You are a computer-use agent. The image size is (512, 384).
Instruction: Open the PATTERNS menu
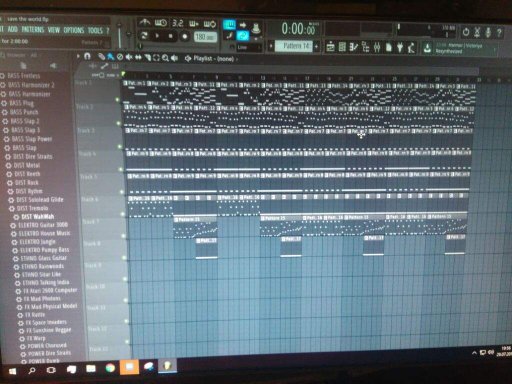(x=33, y=30)
